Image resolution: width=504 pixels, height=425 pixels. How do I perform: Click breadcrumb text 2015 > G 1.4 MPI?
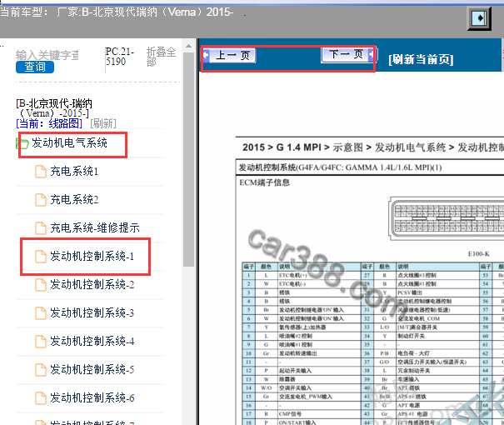pos(282,147)
